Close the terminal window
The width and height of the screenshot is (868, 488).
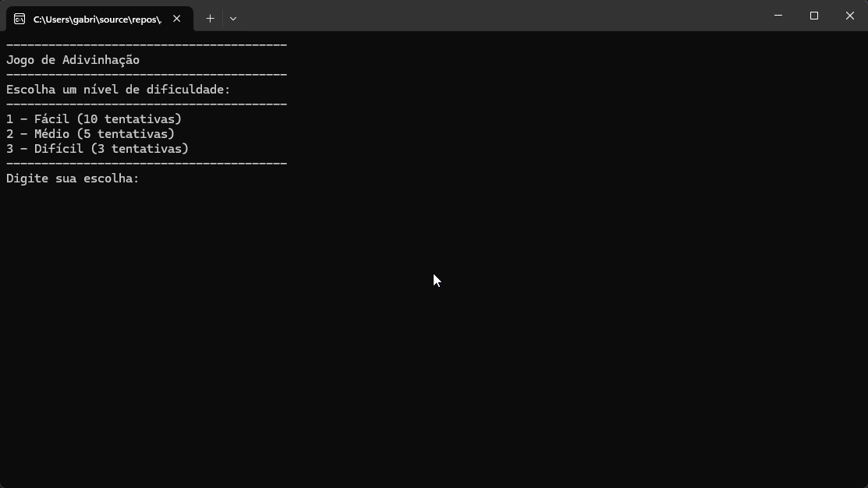click(850, 16)
